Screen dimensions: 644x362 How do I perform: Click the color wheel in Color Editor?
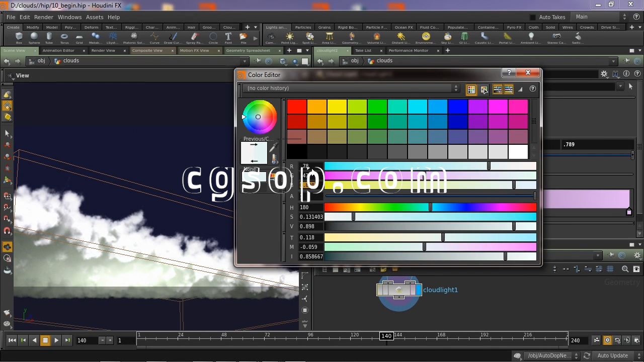pos(260,117)
